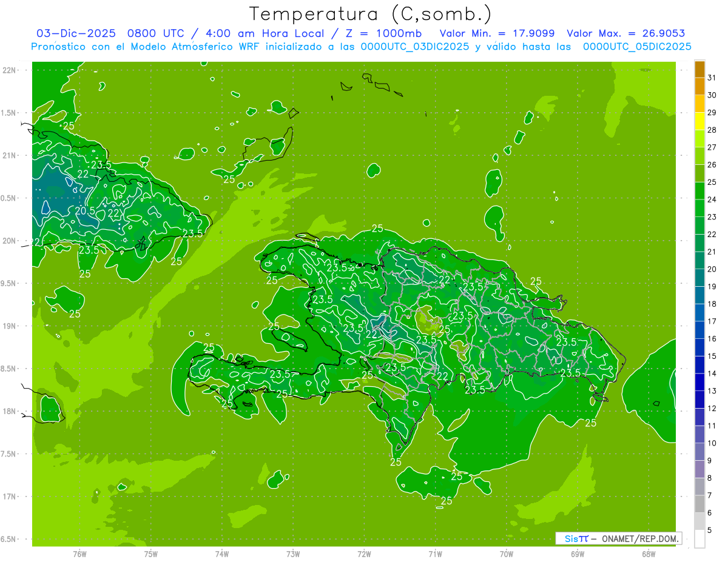Select initialization stamp "0000UTC_03DIC2025"

tap(414, 47)
